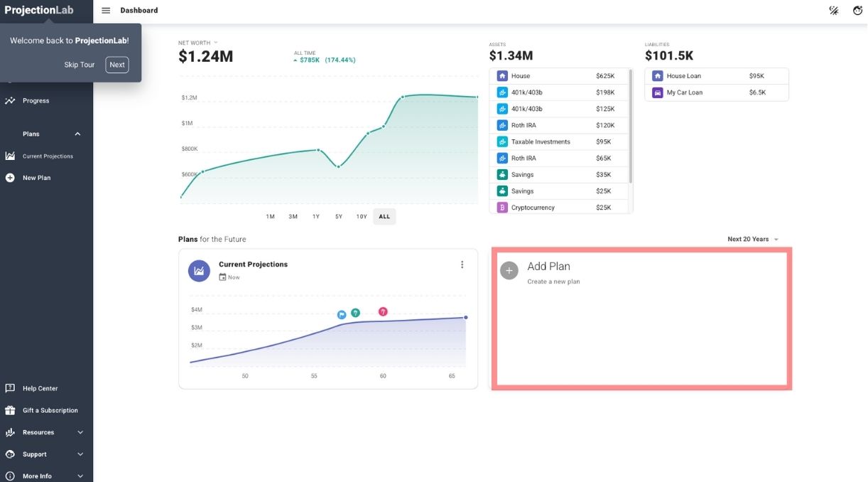The width and height of the screenshot is (868, 482).
Task: Click the plus icon on Add Plan
Action: [x=509, y=271]
